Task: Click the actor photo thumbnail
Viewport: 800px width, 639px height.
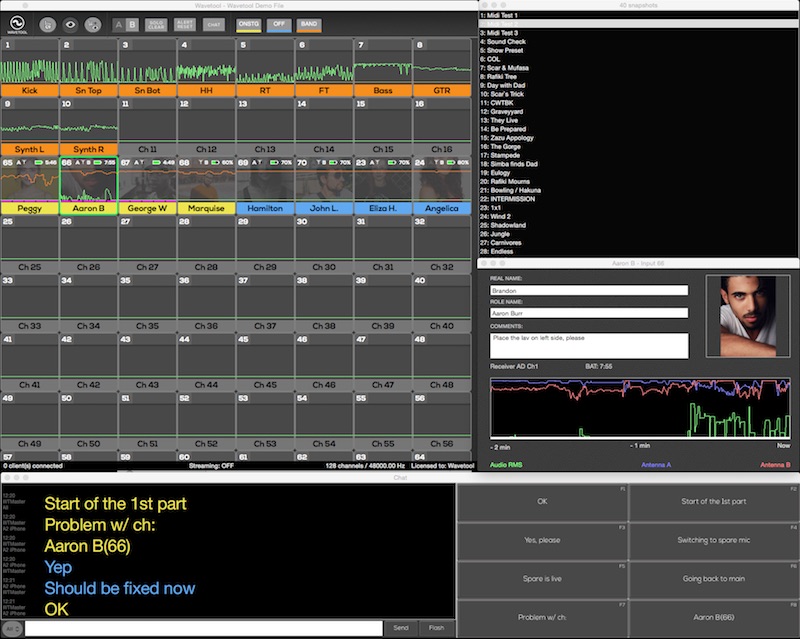Action: tap(748, 316)
